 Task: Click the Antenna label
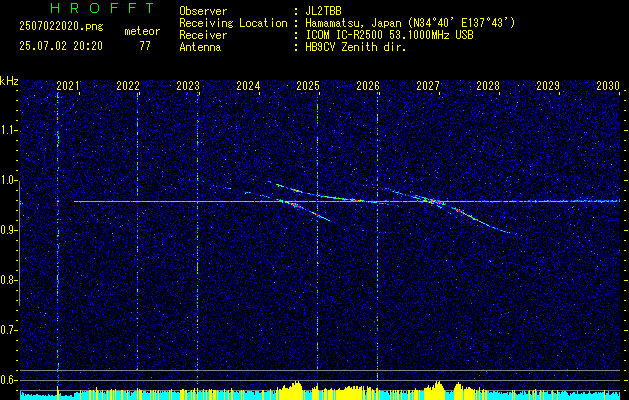[200, 47]
